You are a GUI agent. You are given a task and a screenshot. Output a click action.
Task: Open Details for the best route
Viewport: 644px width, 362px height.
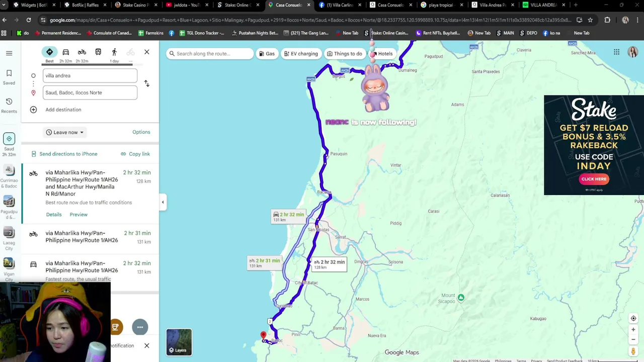(54, 215)
